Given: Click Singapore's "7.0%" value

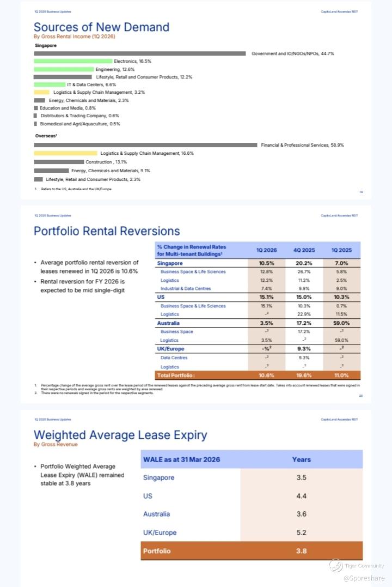Looking at the screenshot, I should (341, 263).
